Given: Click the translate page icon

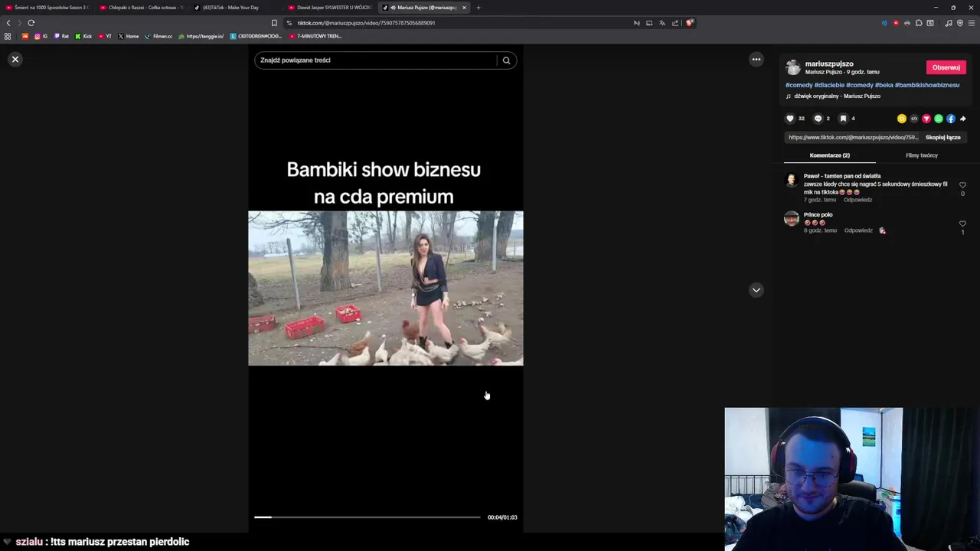Looking at the screenshot, I should pos(662,23).
